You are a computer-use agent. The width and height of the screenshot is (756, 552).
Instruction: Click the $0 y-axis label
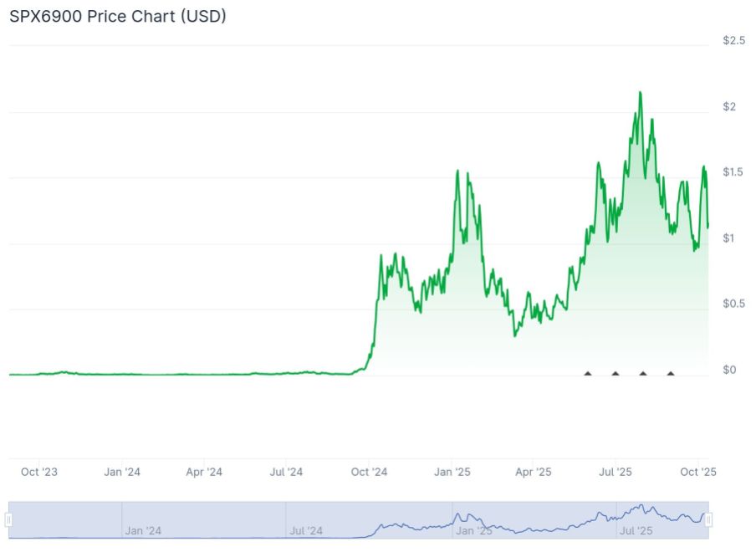[729, 370]
